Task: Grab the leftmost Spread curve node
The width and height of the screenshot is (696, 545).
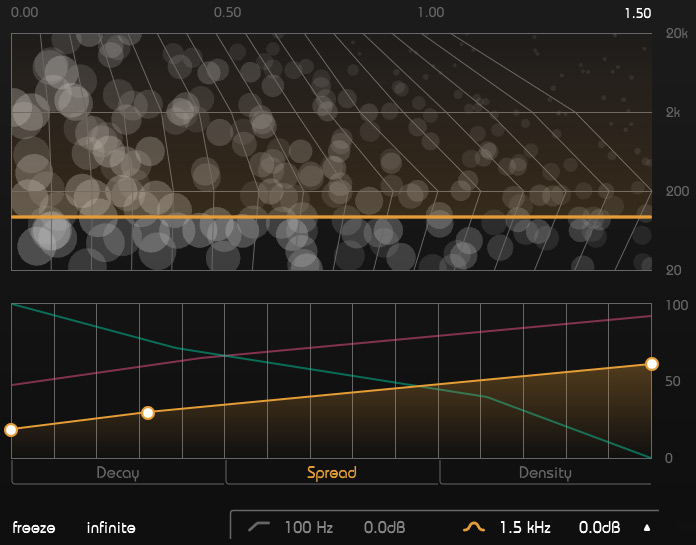Action: (x=11, y=430)
